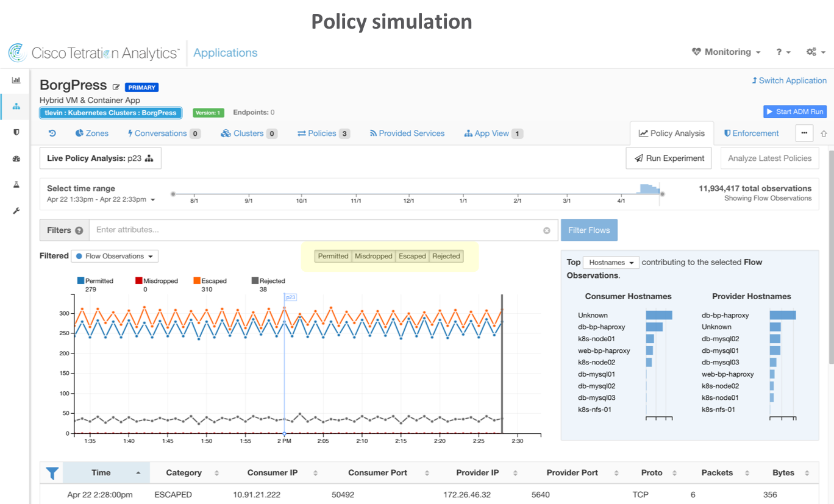This screenshot has height=504, width=834.
Task: Click the bar chart icon in left sidebar
Action: click(x=16, y=80)
